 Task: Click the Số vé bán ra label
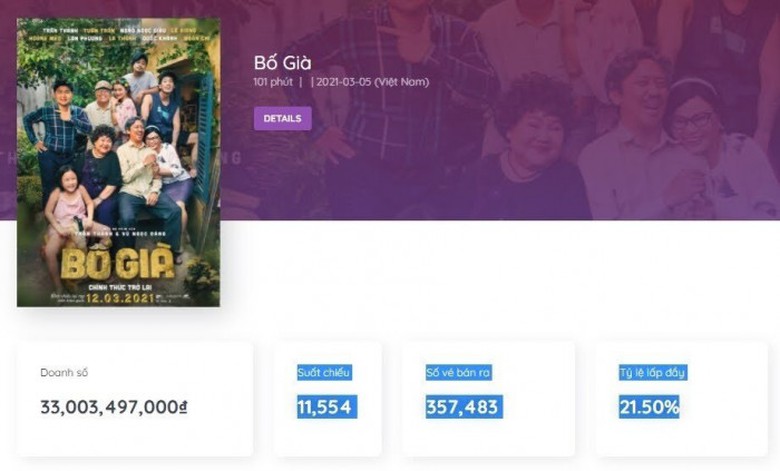(x=459, y=373)
